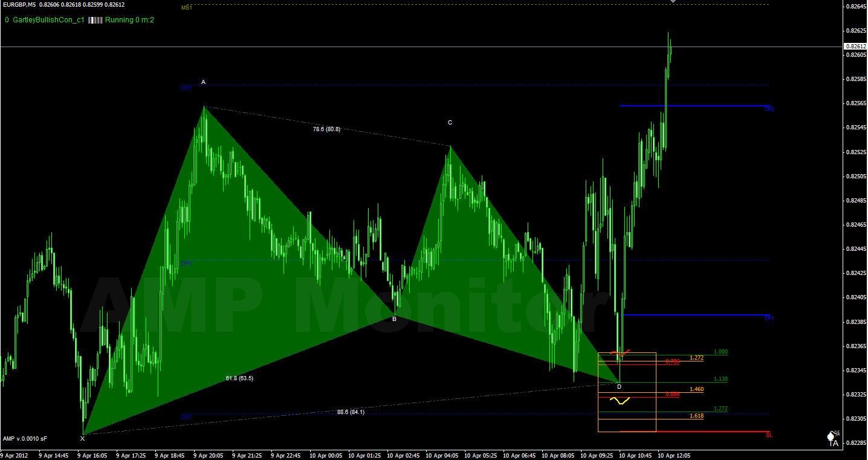Viewport: 868px width, 460px height.
Task: Click the DR1 pivot level label
Action: click(x=186, y=88)
